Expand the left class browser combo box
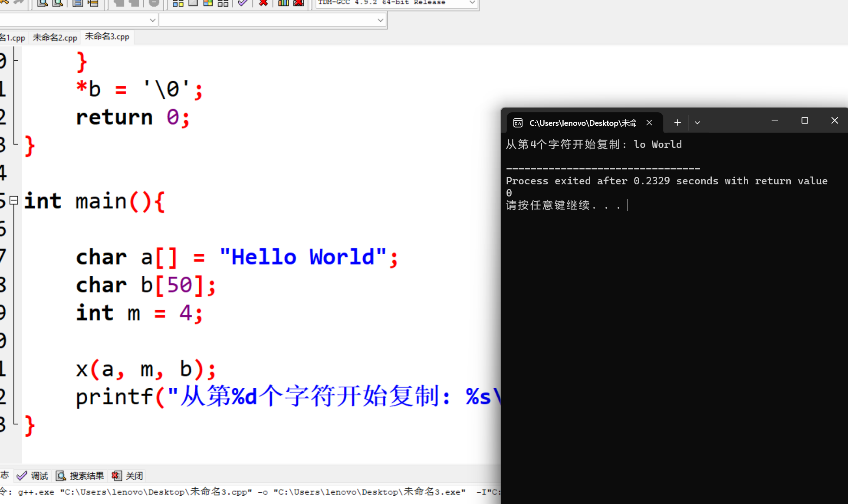 tap(152, 20)
